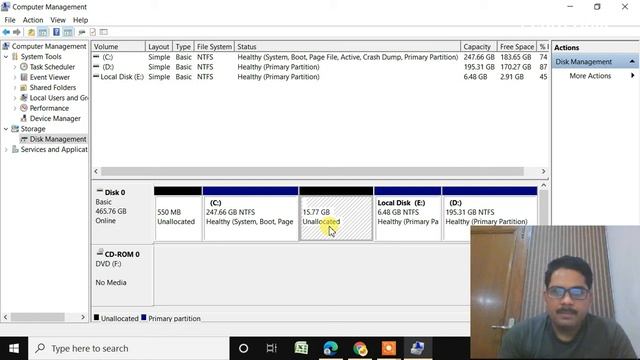Sort by the Status column header

[x=348, y=47]
